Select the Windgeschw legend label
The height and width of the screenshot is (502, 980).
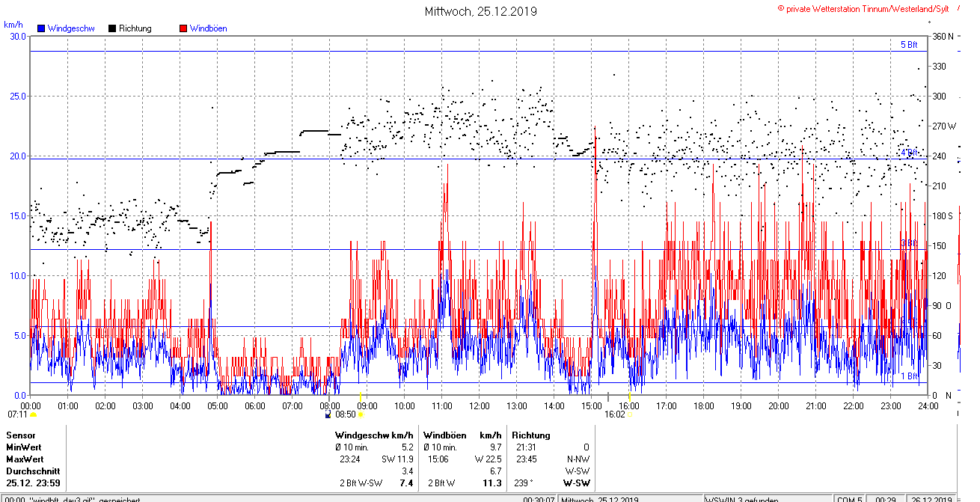click(x=70, y=28)
